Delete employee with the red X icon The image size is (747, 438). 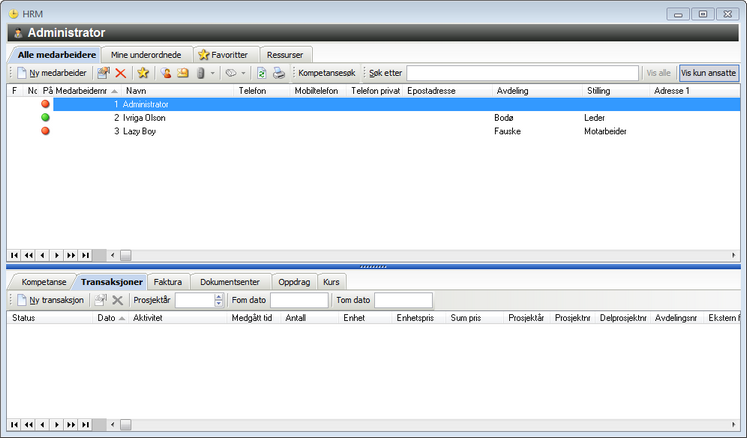(x=121, y=73)
